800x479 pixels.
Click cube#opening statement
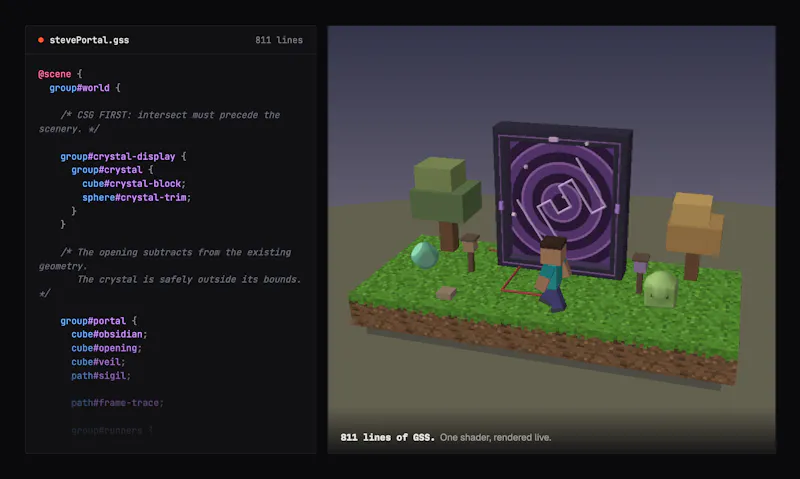(x=107, y=348)
